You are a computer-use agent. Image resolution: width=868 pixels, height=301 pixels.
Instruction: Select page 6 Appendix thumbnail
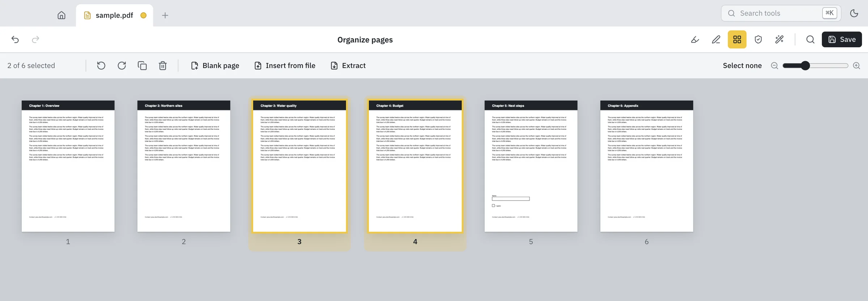point(647,166)
